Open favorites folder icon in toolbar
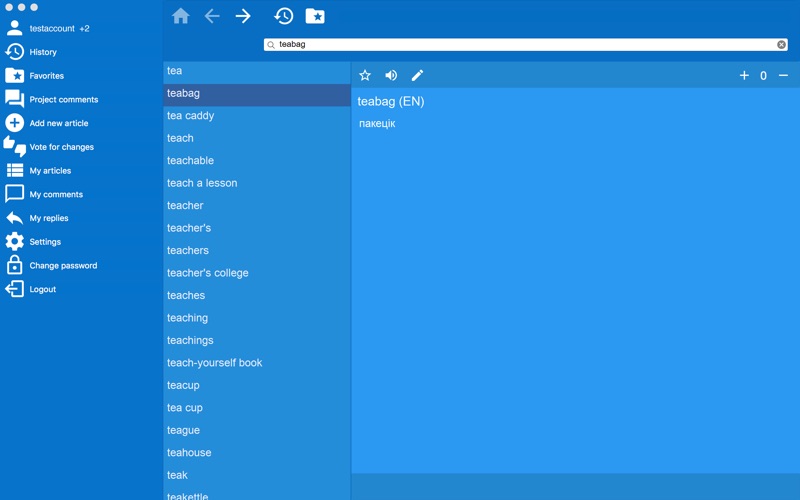 click(x=315, y=16)
